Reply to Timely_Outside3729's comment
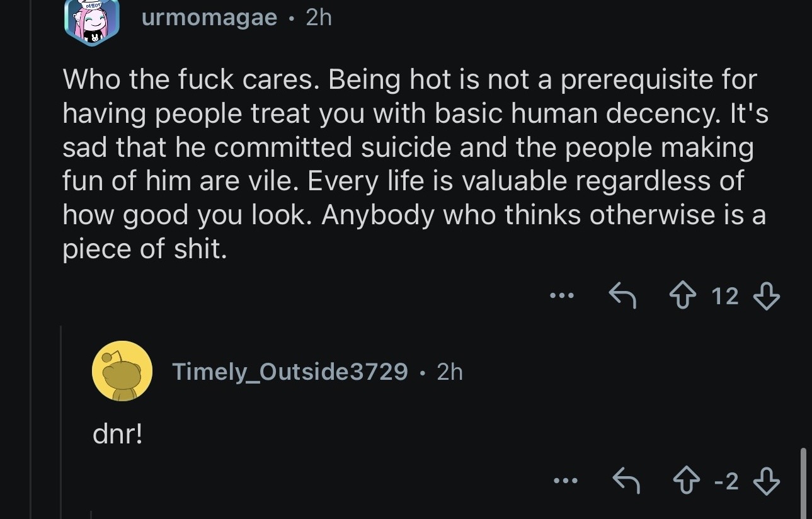 (x=626, y=482)
